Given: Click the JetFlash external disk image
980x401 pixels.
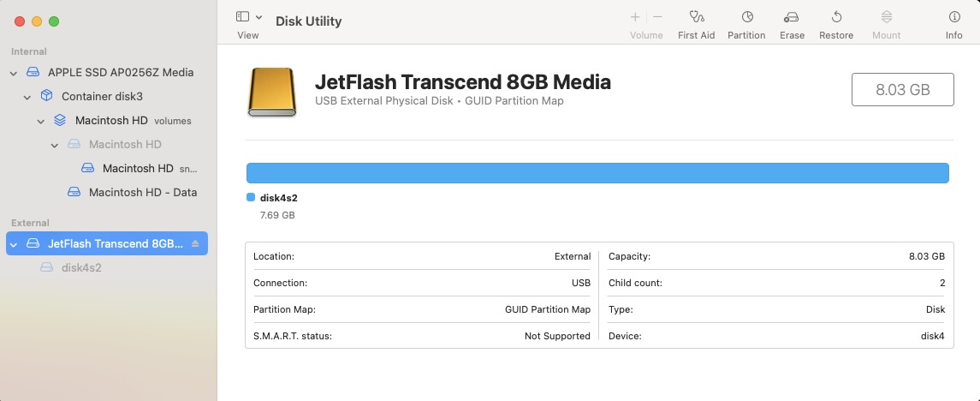Looking at the screenshot, I should tap(272, 92).
